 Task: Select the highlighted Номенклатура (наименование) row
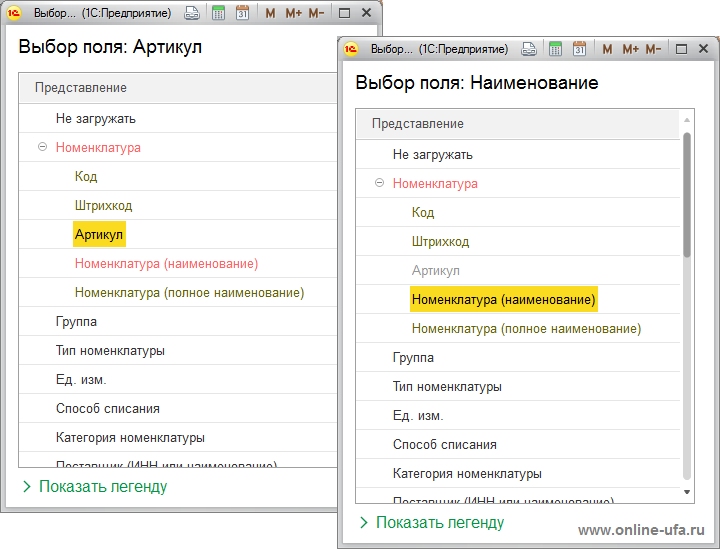[503, 299]
